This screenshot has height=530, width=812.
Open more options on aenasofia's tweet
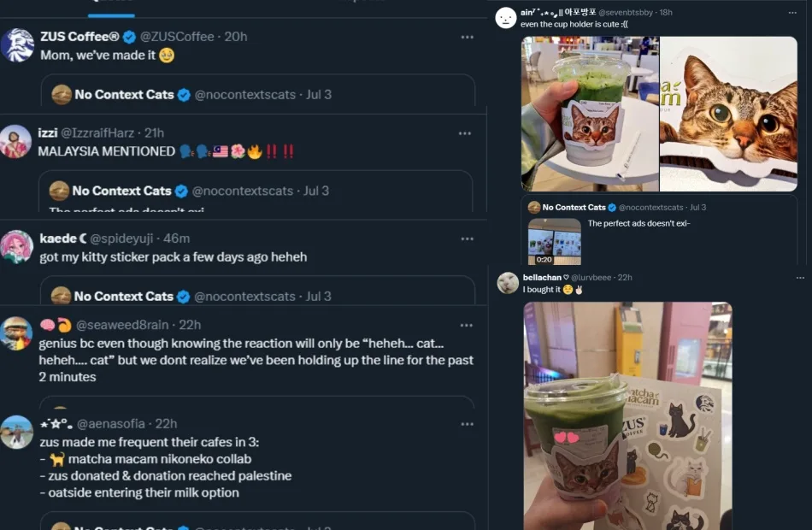tap(467, 424)
